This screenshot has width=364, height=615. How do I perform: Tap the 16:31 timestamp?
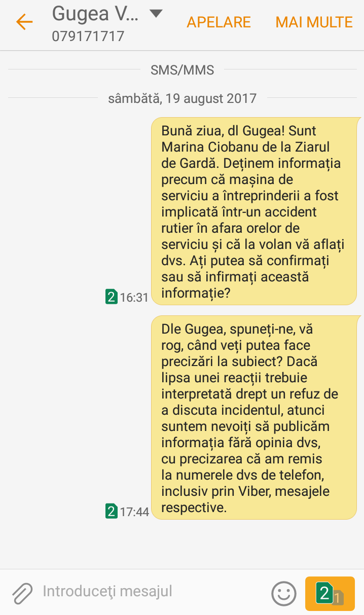click(x=134, y=297)
